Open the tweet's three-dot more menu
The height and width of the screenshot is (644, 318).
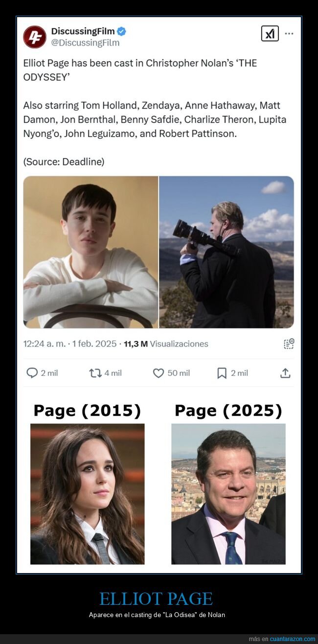[289, 34]
